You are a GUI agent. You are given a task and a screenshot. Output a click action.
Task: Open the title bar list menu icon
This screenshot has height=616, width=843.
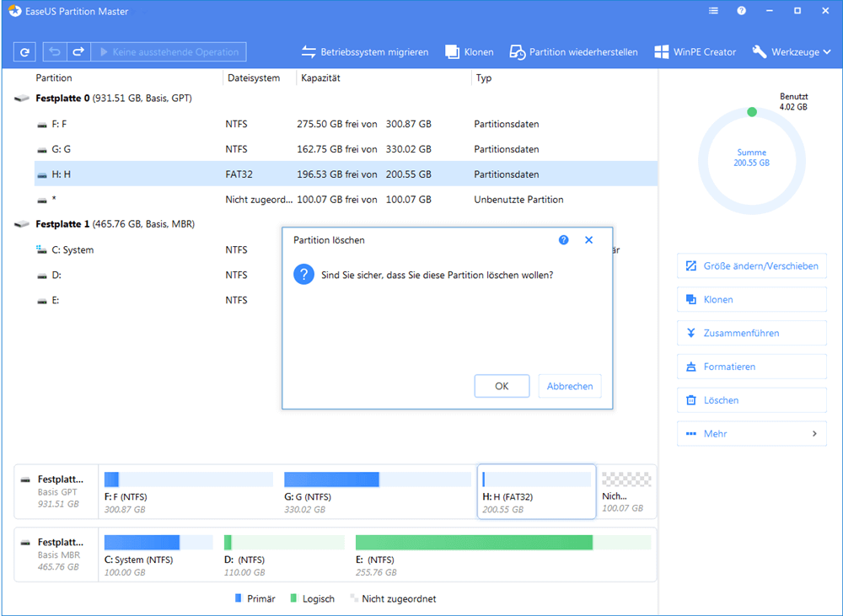pos(713,11)
